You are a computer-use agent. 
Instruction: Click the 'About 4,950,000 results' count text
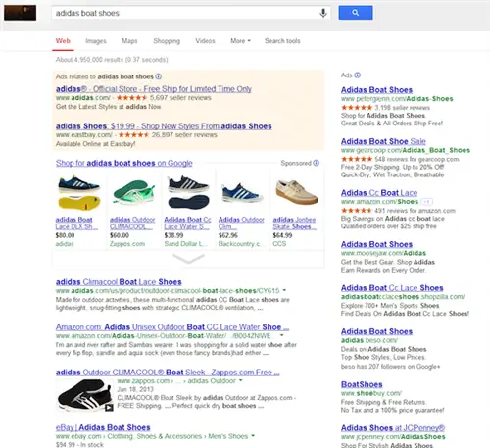point(112,60)
